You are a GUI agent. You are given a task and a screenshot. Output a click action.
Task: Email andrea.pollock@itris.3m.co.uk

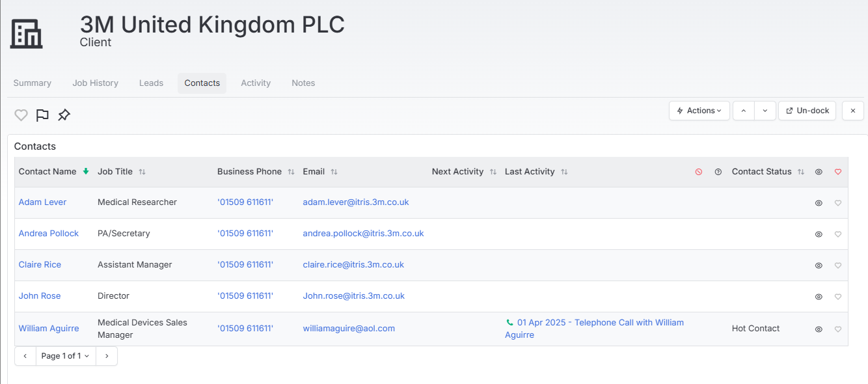click(363, 234)
